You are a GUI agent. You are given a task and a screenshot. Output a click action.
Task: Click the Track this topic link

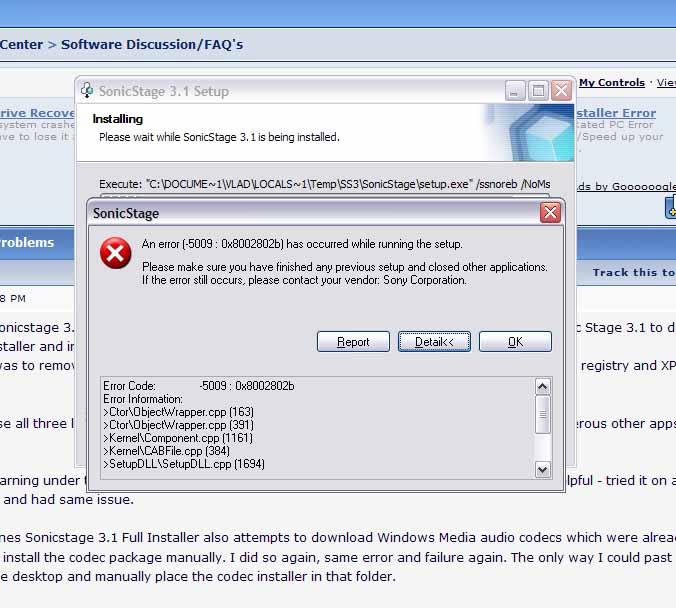click(634, 273)
